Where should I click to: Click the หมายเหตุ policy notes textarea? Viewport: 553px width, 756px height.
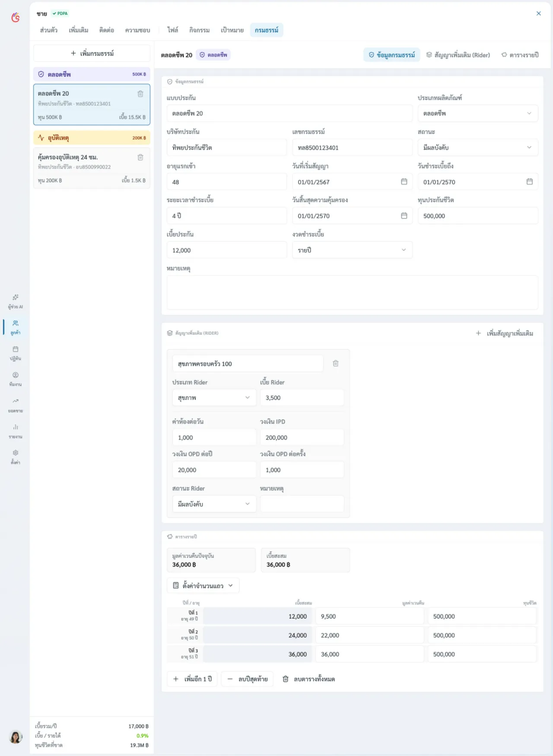352,292
